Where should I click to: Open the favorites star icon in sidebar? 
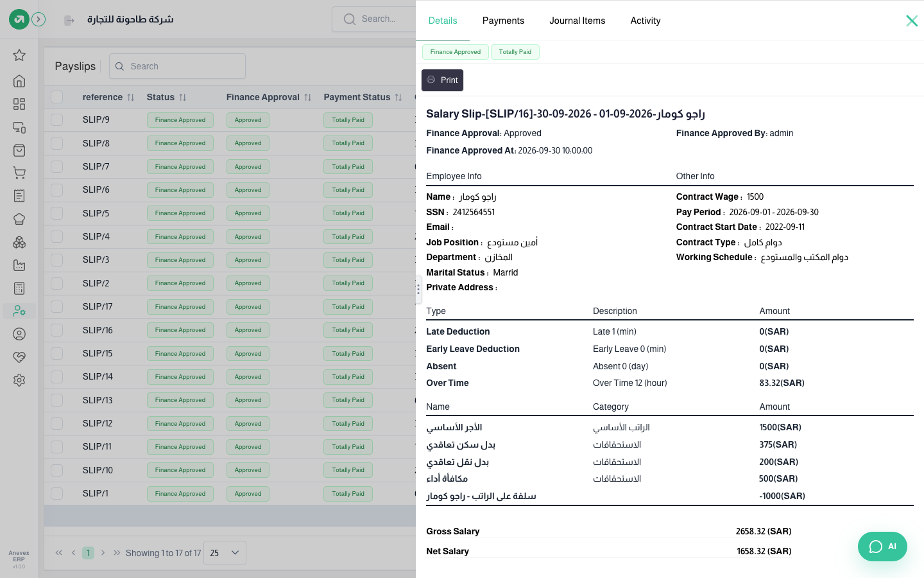(19, 55)
